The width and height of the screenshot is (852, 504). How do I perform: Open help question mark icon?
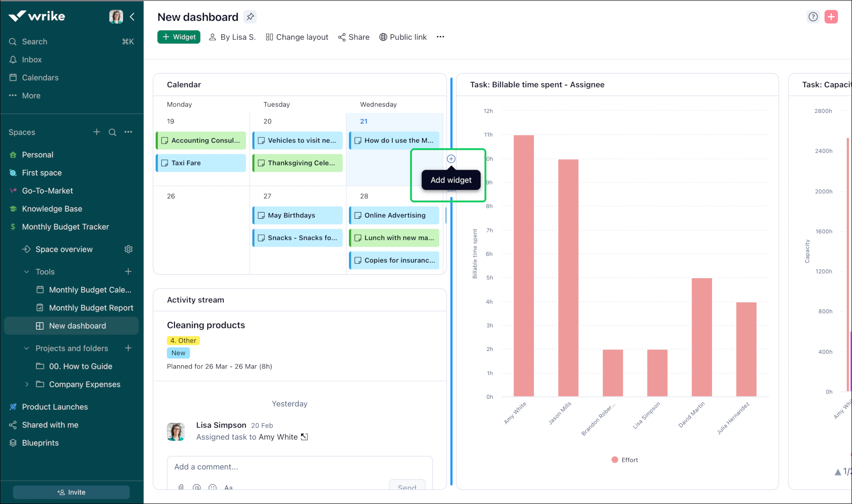(813, 17)
